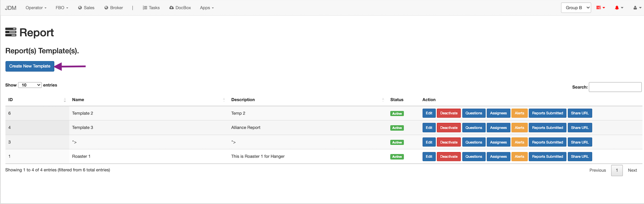Expand the show entries count dropdown
Screen dimensions: 644x204
pyautogui.click(x=30, y=85)
